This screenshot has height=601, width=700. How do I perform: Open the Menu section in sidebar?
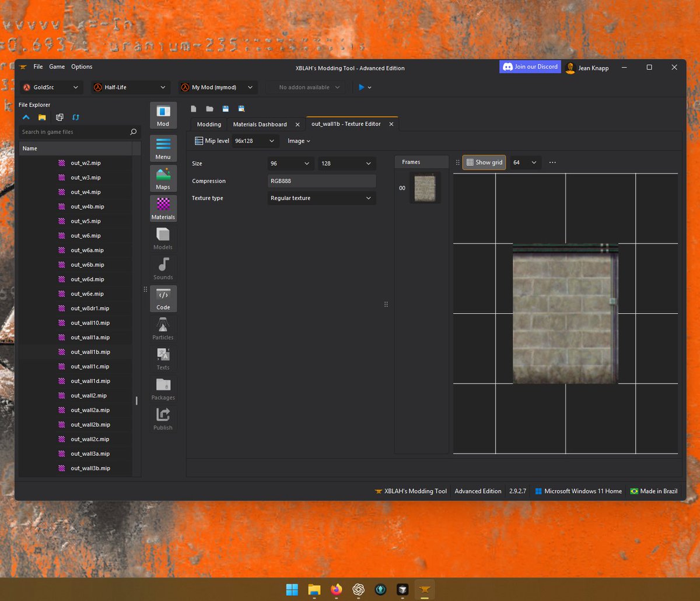(163, 148)
